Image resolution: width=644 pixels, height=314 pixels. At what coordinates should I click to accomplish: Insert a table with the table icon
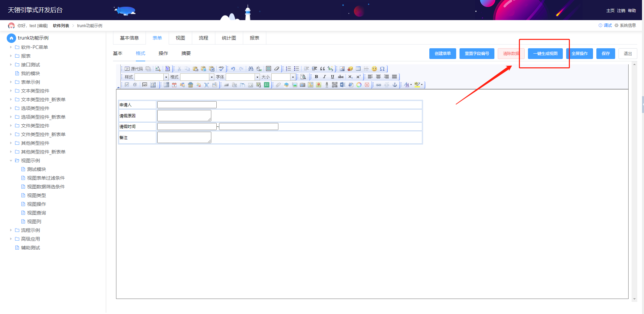358,69
